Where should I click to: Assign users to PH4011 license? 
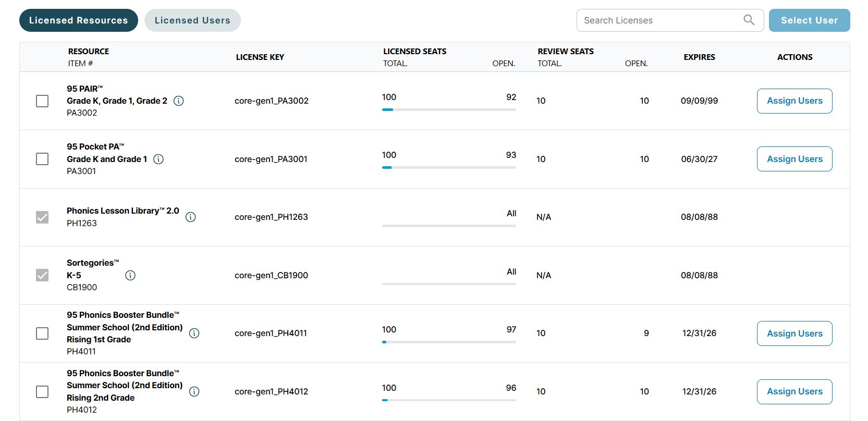(x=794, y=333)
